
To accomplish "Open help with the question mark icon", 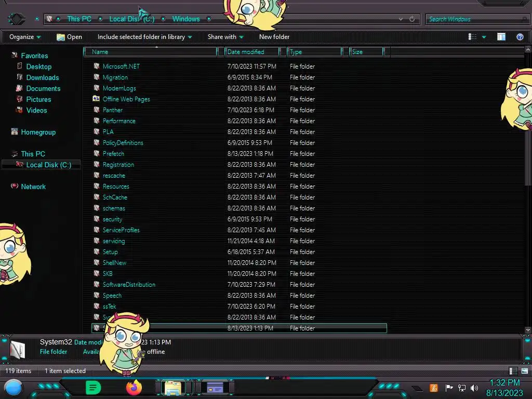I will pyautogui.click(x=520, y=37).
